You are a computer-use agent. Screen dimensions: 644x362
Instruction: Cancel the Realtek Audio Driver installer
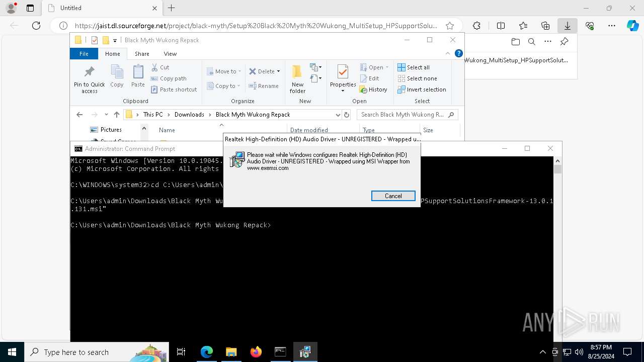[x=393, y=196]
